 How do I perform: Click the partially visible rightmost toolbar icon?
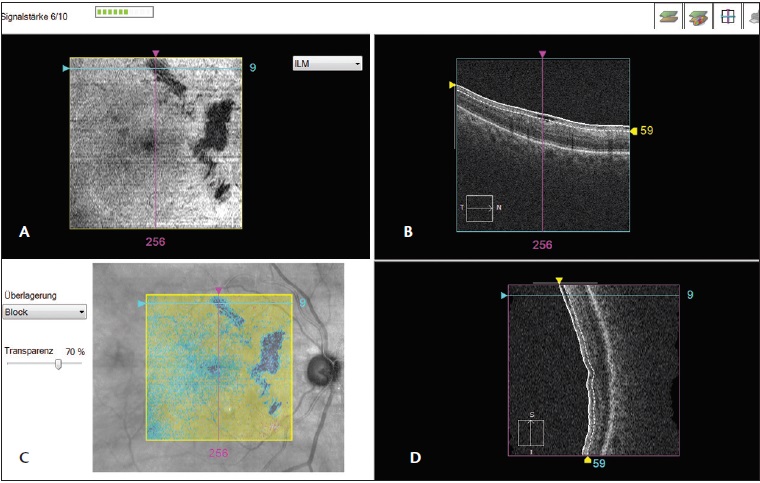pos(753,17)
